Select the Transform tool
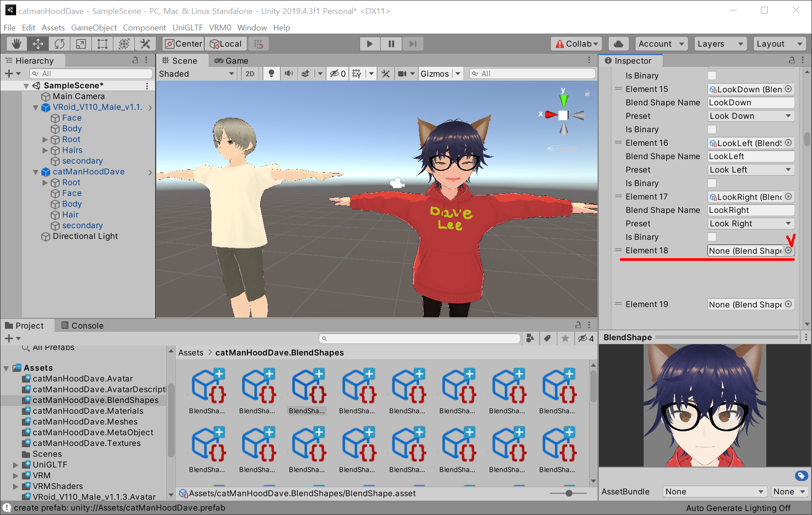This screenshot has width=812, height=515. click(x=124, y=43)
